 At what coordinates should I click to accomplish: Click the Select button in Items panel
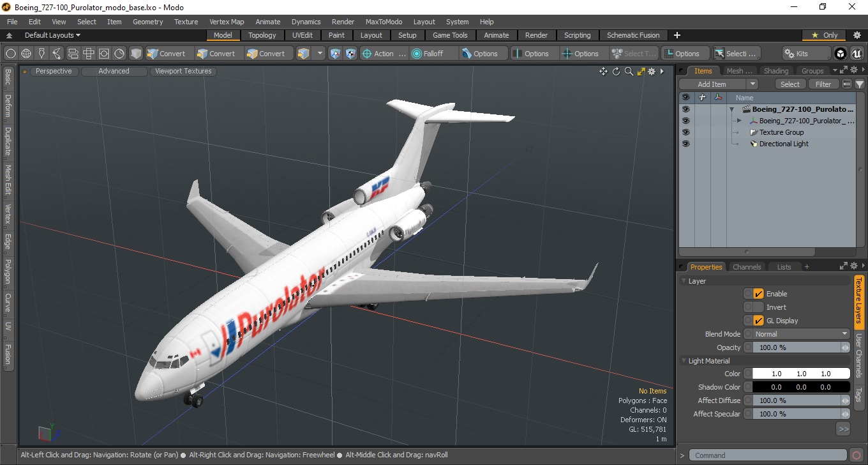(790, 84)
